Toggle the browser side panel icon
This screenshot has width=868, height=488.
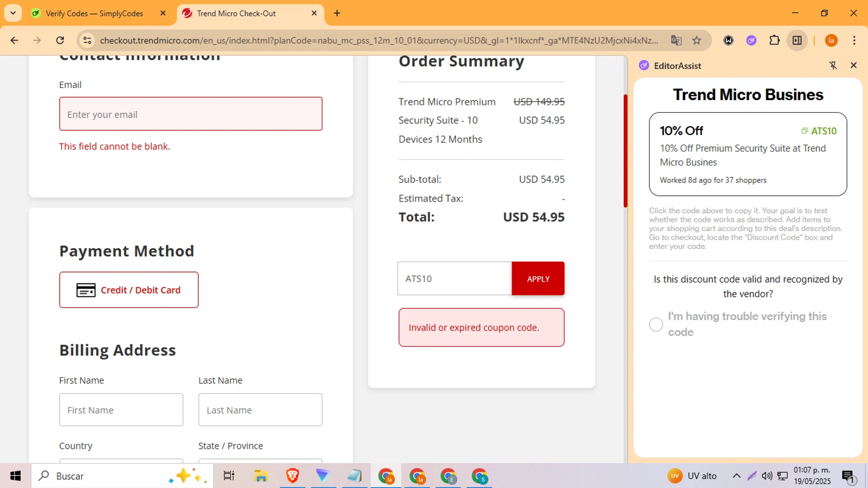(797, 41)
